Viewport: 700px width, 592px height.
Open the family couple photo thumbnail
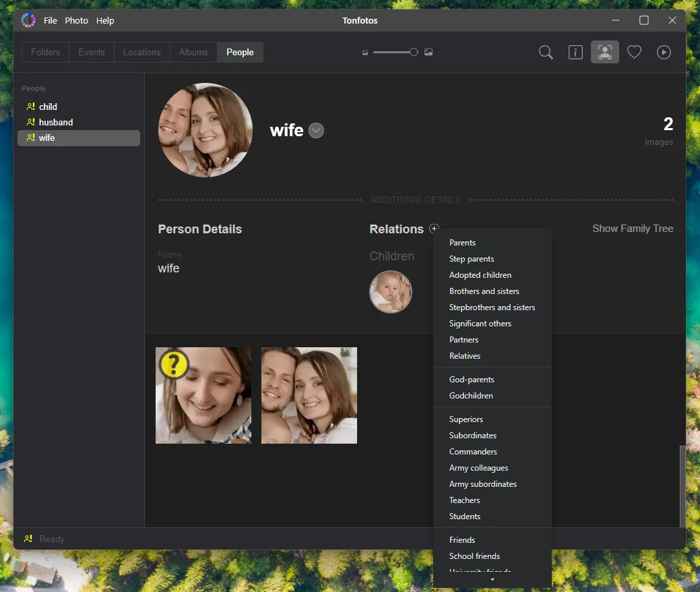coord(309,395)
